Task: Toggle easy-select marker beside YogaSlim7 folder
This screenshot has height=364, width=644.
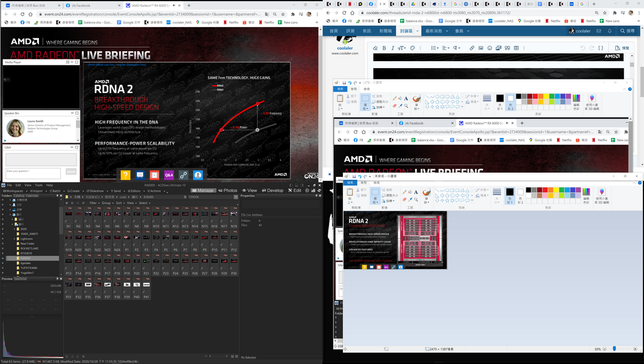Action: coord(3,273)
